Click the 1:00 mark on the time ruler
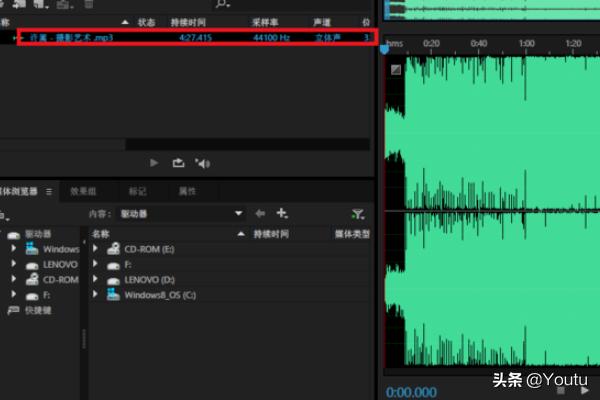Image resolution: width=600 pixels, height=400 pixels. point(527,43)
